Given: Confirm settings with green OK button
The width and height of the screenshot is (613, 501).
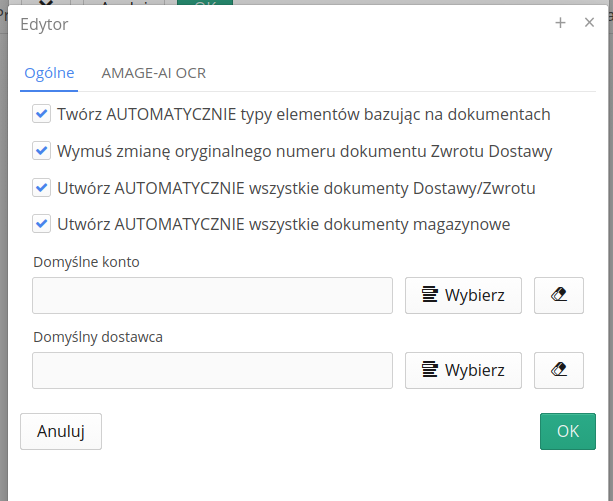Looking at the screenshot, I should 568,431.
